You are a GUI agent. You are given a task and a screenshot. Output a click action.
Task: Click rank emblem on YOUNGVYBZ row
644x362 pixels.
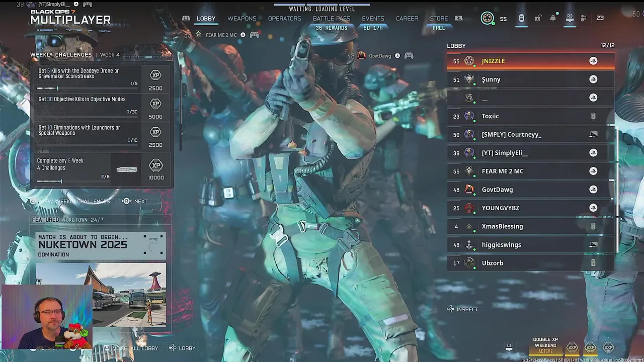469,208
